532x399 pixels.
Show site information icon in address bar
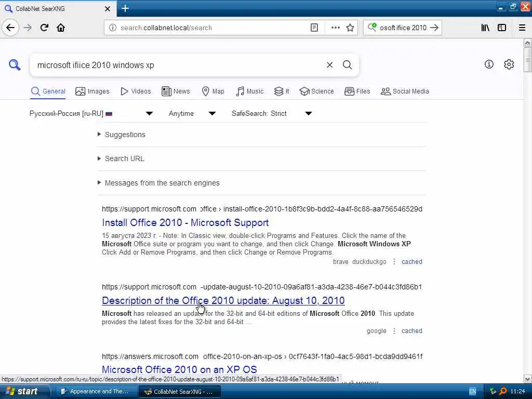coord(112,28)
